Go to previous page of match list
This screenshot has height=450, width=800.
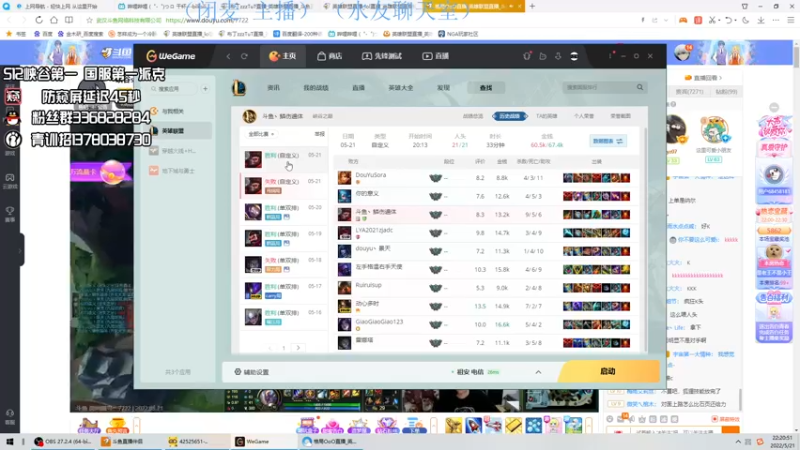coord(270,348)
